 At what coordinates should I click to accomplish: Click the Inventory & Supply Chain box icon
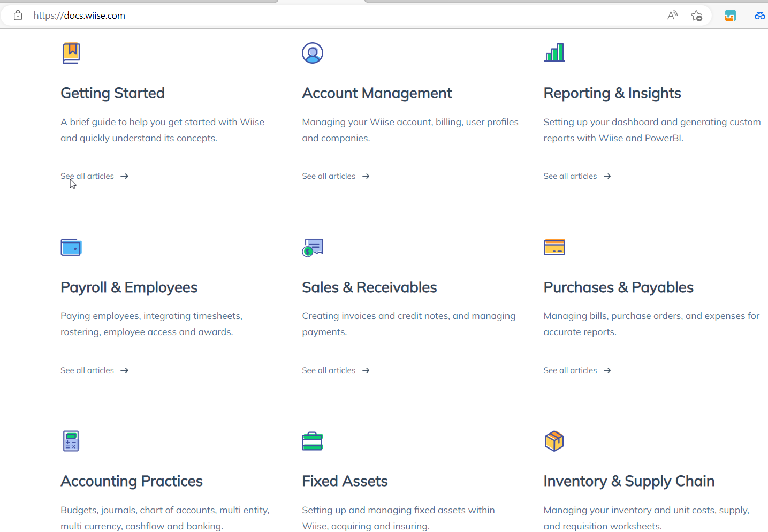click(x=554, y=441)
